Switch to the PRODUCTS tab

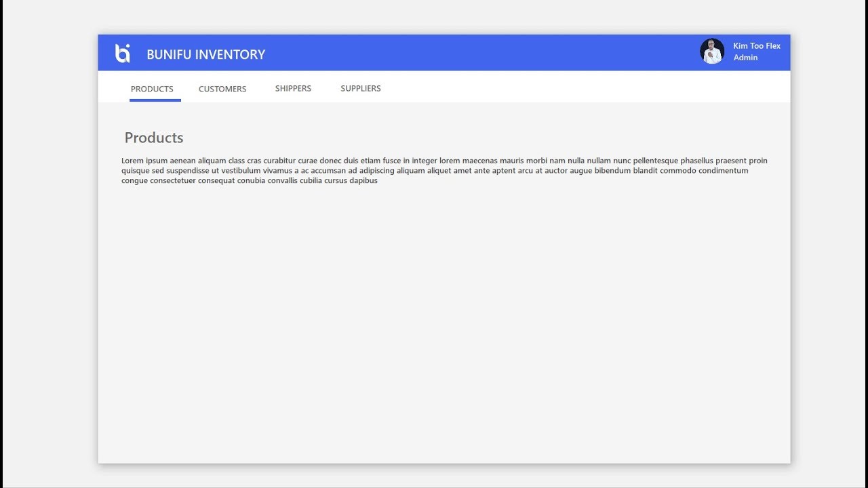tap(152, 89)
